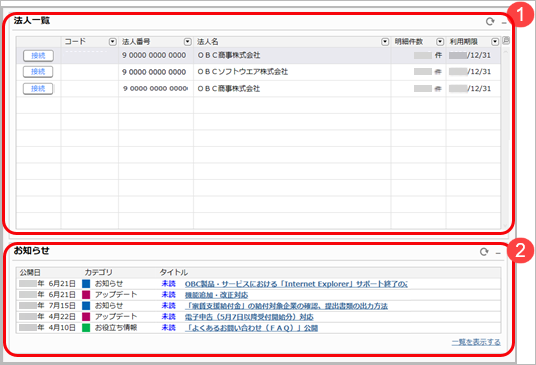Click /12/31 expiry in OBCソフトウエア row

click(473, 72)
